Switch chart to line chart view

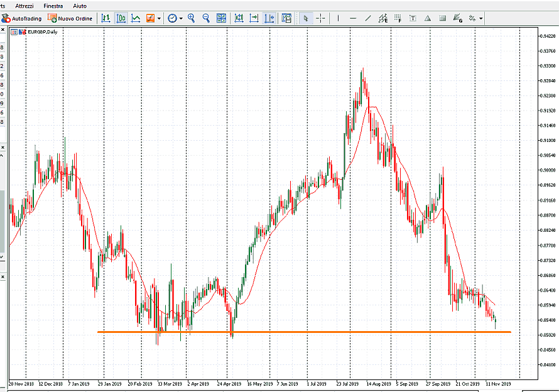136,18
